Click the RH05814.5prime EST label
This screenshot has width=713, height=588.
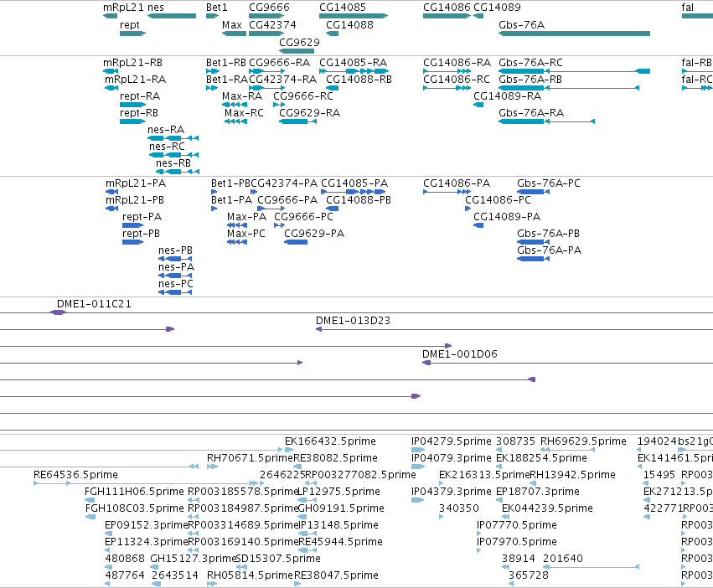coord(251,575)
